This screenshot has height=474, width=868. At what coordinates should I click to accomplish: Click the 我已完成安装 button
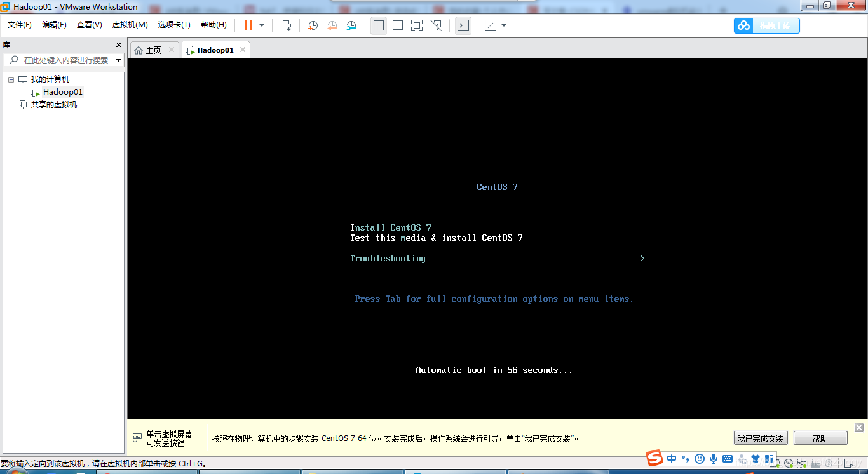point(761,438)
